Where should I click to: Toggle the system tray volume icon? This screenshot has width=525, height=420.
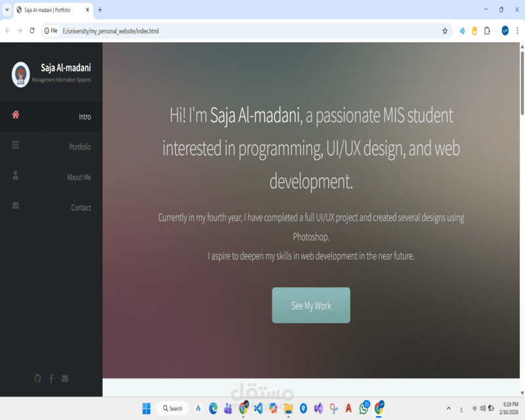coord(482,408)
